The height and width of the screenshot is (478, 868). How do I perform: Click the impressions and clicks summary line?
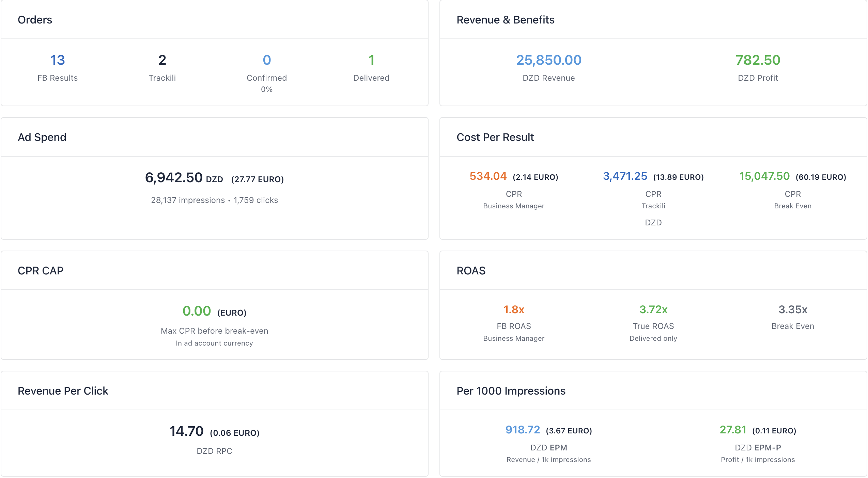point(214,200)
